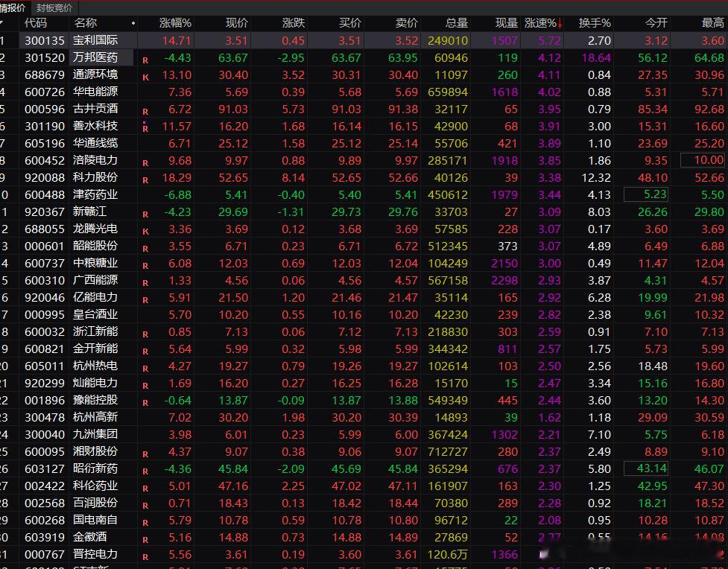Screen dimensions: 728x569
Task: Click the 换手% column header
Action: (x=595, y=23)
